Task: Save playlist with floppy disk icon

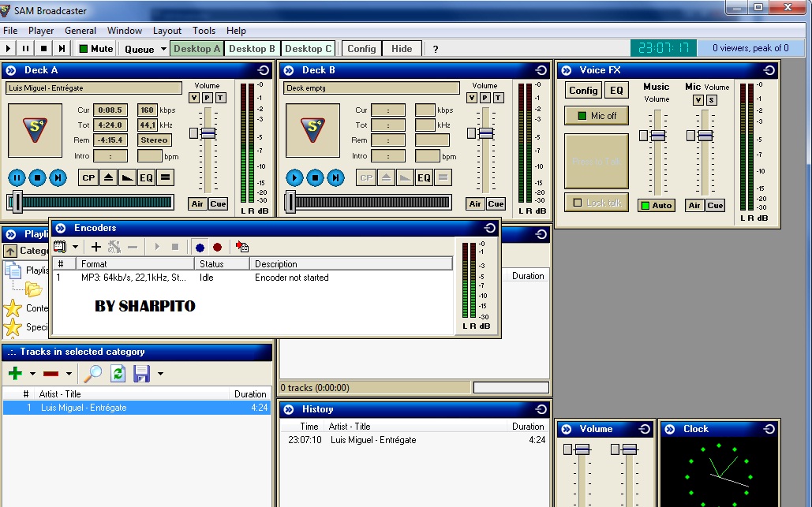Action: click(141, 373)
